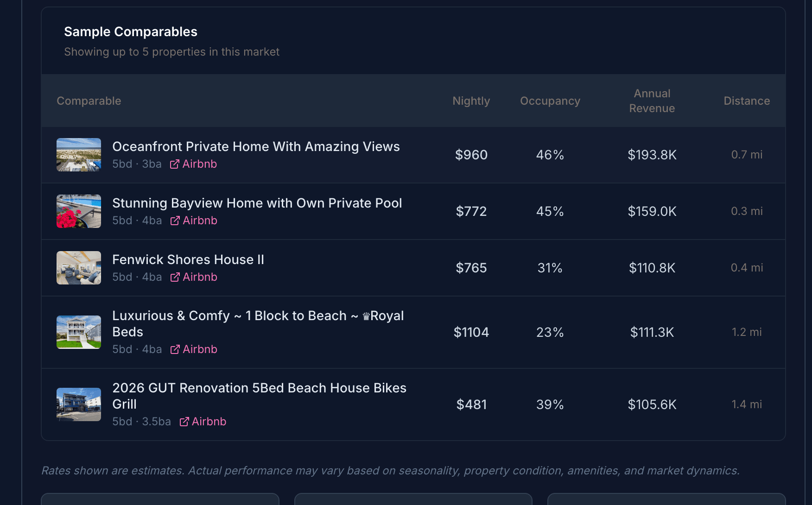Click the external-link icon for Stunning Bayview Home
This screenshot has height=505, width=812.
(175, 221)
